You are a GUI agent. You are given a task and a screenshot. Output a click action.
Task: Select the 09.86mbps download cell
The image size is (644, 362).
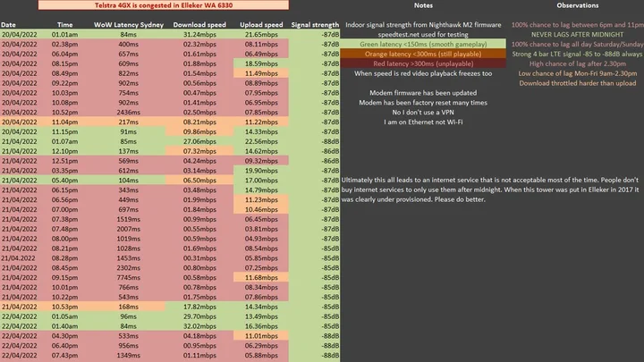tap(199, 131)
